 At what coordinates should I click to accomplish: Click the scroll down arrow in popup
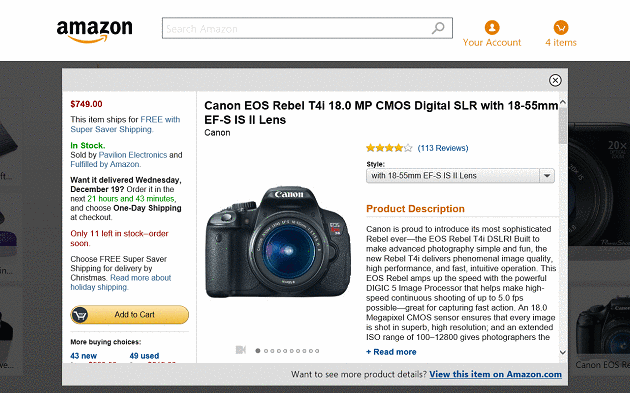point(563,352)
